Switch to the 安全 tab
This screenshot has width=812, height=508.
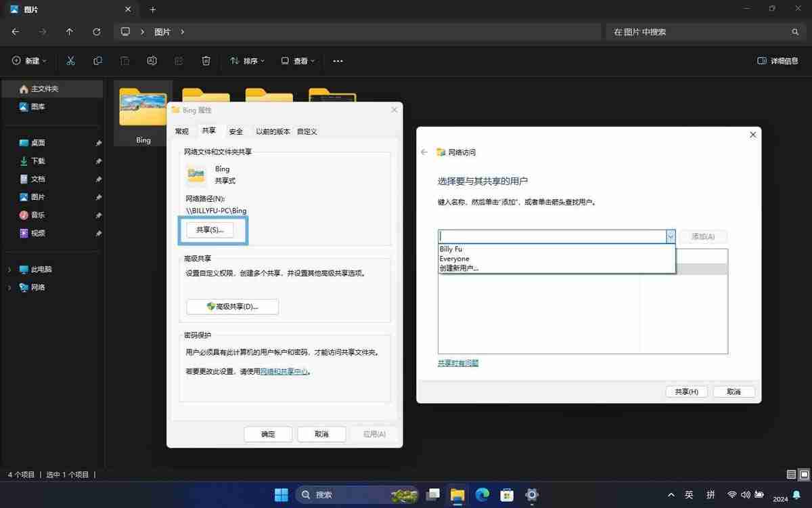click(x=235, y=131)
